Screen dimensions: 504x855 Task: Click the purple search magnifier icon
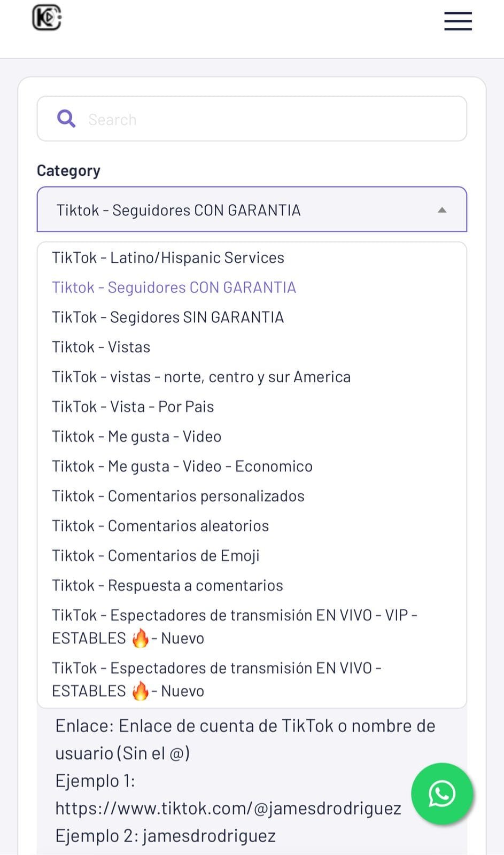(66, 119)
